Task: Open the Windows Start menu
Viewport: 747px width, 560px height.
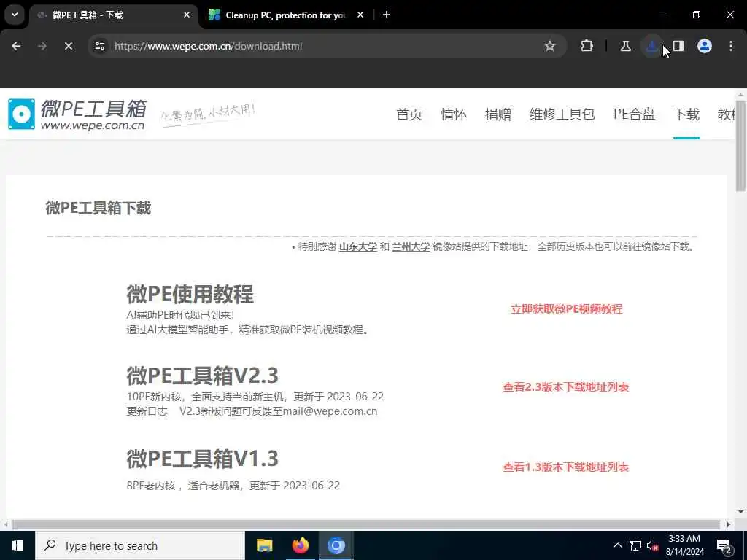Action: click(x=18, y=545)
